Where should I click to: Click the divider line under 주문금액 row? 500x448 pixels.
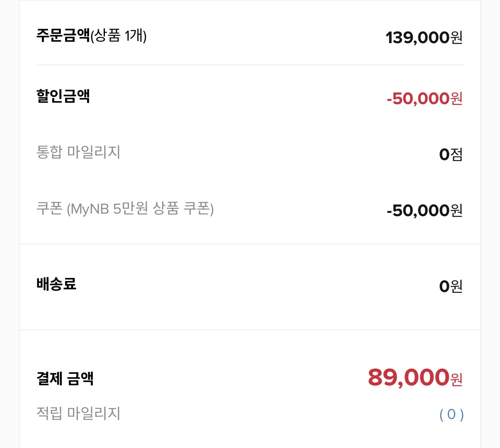(x=250, y=65)
